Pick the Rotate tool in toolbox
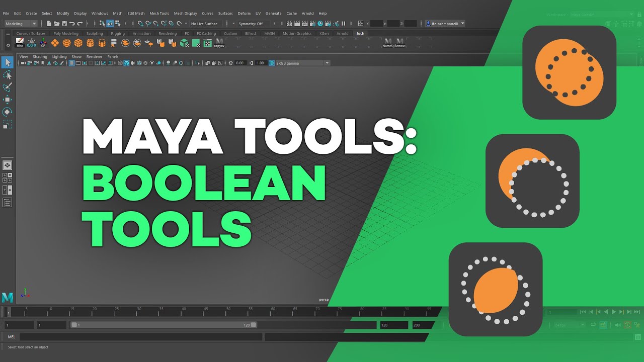 (8, 112)
